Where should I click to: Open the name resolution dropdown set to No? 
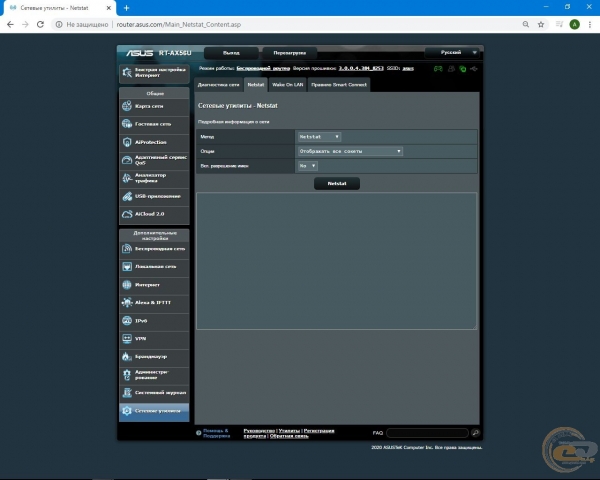[x=308, y=166]
